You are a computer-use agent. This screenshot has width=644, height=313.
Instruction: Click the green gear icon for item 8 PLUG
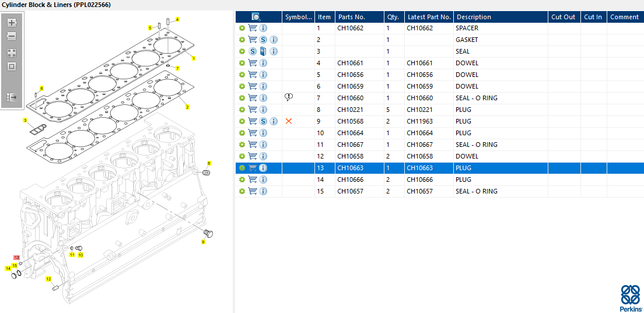(x=242, y=110)
